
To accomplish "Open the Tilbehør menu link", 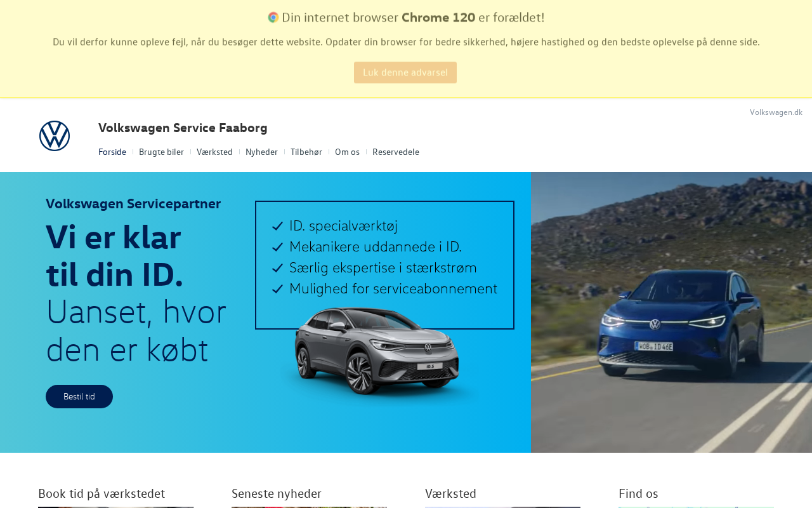I will click(306, 152).
